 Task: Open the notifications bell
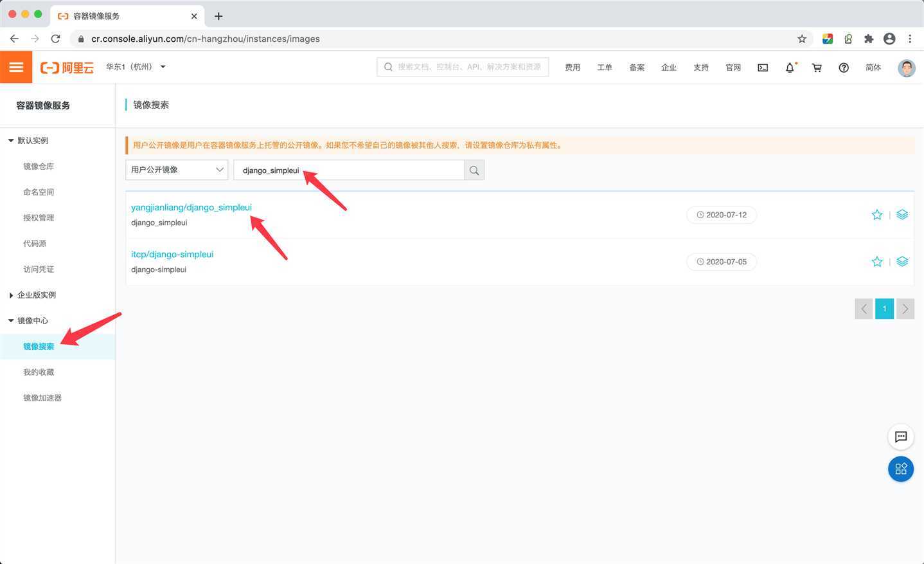click(x=790, y=68)
